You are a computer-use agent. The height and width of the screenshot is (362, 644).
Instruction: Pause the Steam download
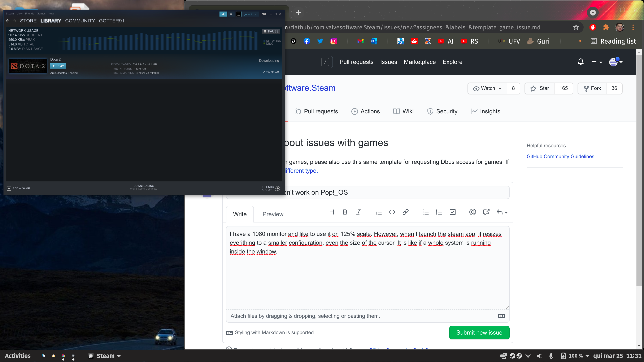coord(271,31)
